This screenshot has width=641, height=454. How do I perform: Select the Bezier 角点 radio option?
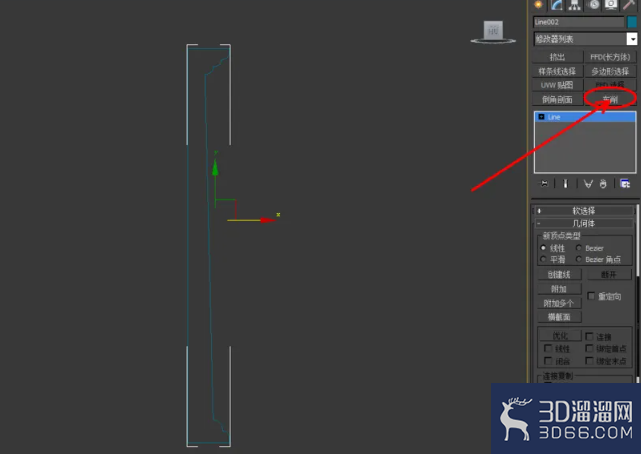pos(578,259)
